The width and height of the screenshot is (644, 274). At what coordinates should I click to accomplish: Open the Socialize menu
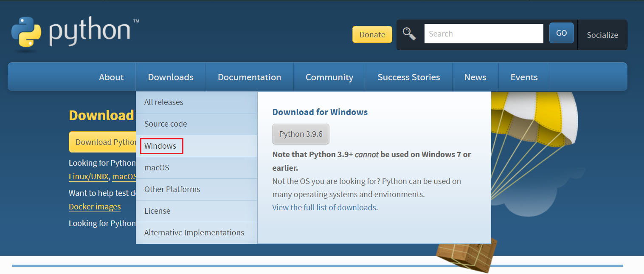coord(602,35)
